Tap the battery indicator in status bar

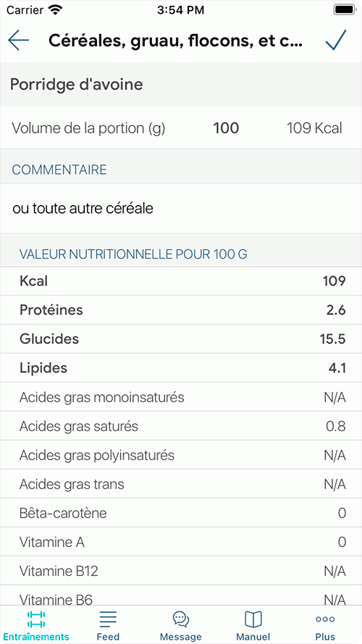pyautogui.click(x=344, y=9)
